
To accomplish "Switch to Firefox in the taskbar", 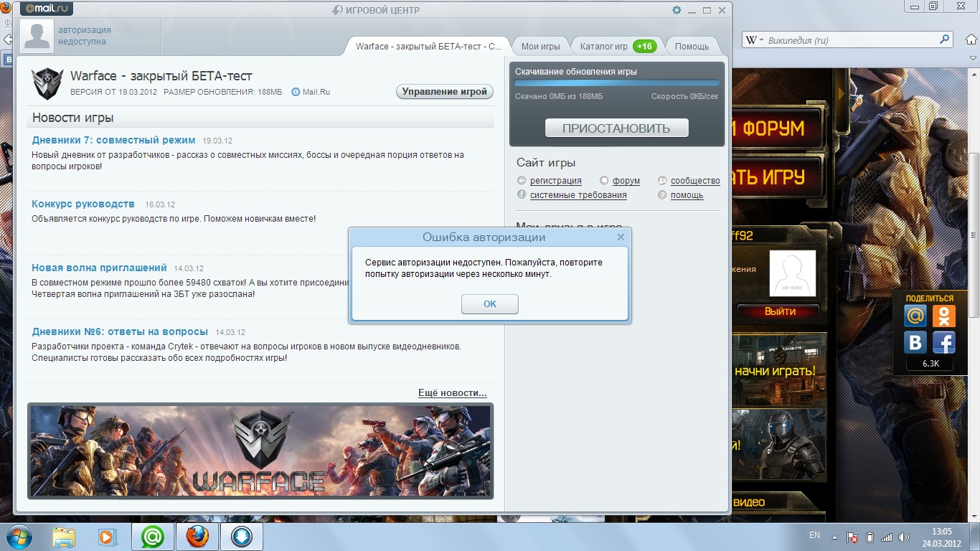I will click(x=196, y=537).
